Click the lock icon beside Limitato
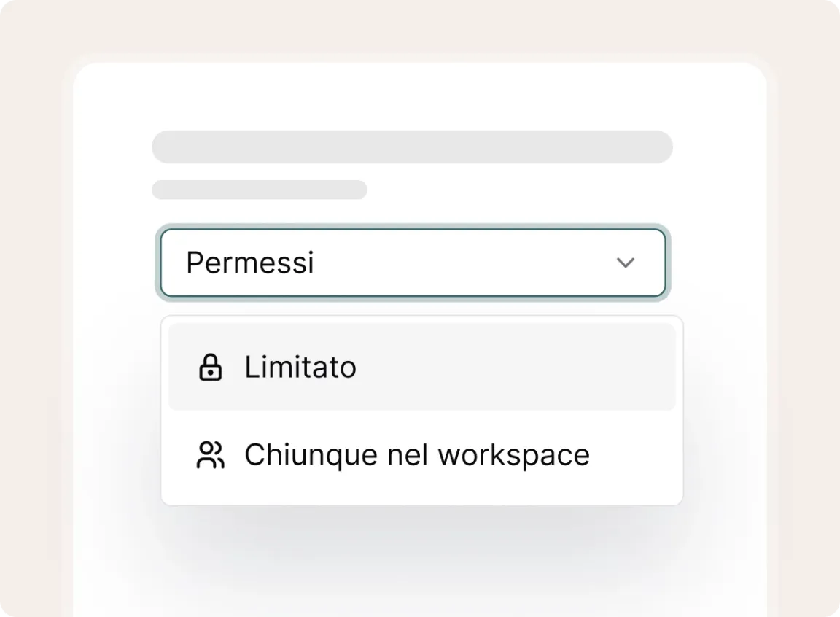This screenshot has width=840, height=617. coord(210,368)
